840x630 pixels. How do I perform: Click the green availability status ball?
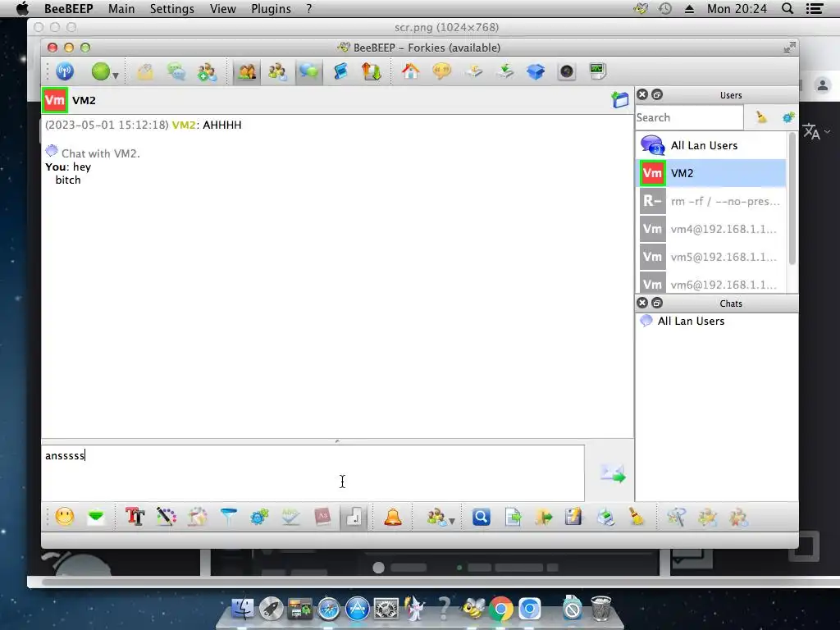[101, 71]
